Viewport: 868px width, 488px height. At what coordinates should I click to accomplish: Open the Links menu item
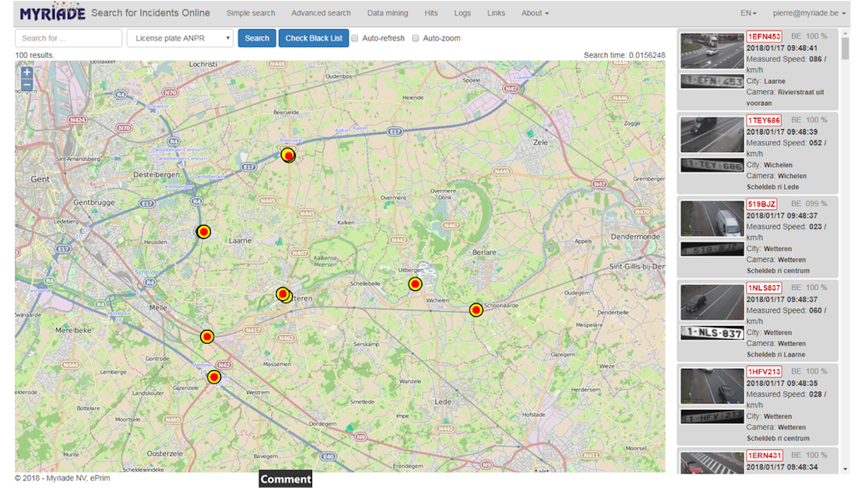tap(496, 13)
